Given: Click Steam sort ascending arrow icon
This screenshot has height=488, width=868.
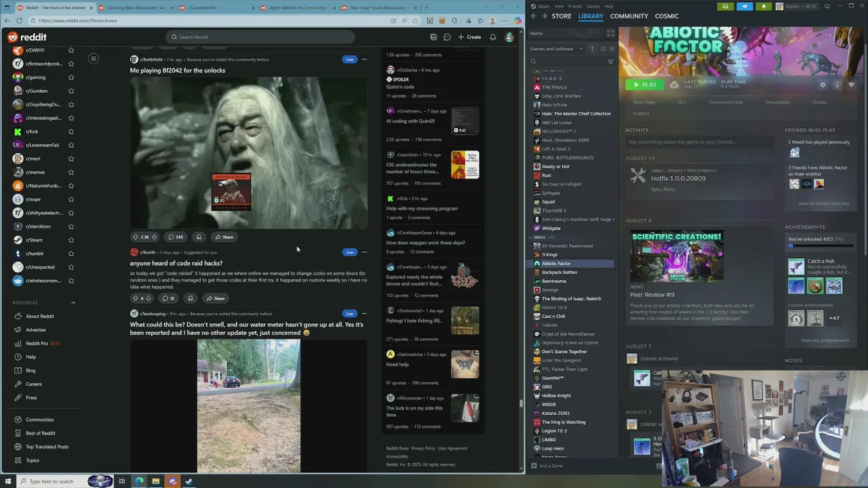Looking at the screenshot, I should click(x=592, y=49).
